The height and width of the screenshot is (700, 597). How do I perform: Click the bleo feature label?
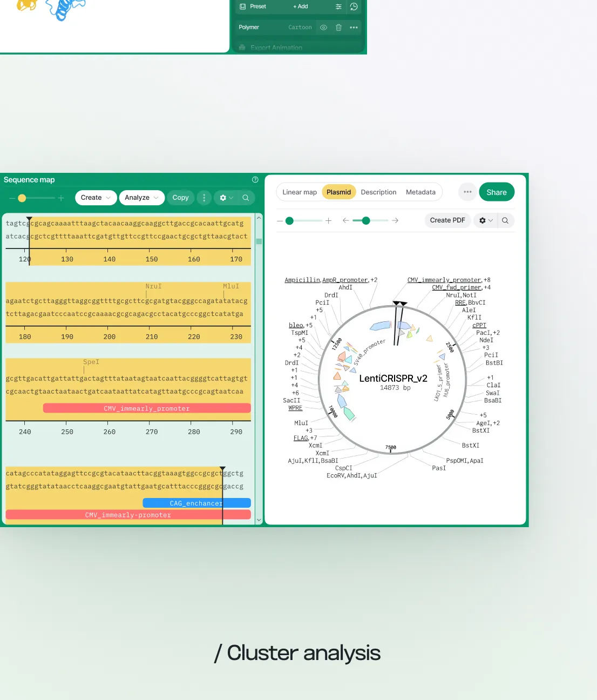296,325
